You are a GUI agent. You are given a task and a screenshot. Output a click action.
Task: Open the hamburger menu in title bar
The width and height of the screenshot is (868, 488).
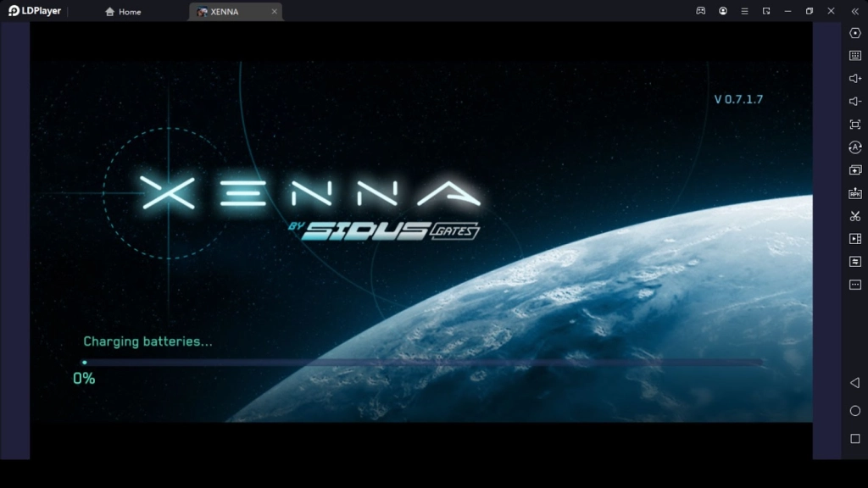(744, 11)
